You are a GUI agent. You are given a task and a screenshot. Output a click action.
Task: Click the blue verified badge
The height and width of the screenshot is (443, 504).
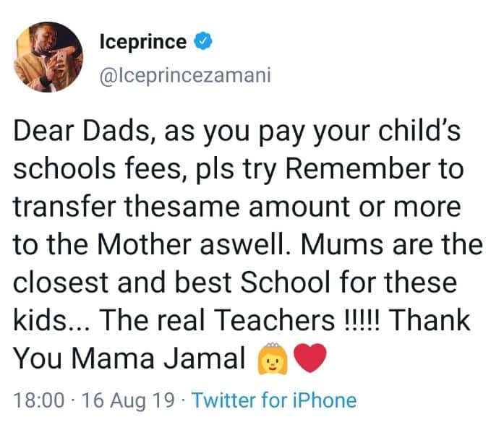pos(203,42)
